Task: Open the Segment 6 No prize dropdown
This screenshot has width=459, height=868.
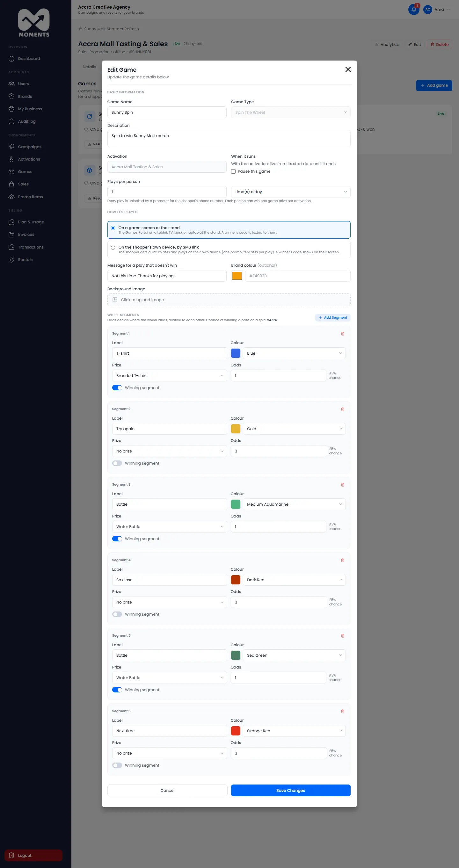Action: [x=170, y=753]
